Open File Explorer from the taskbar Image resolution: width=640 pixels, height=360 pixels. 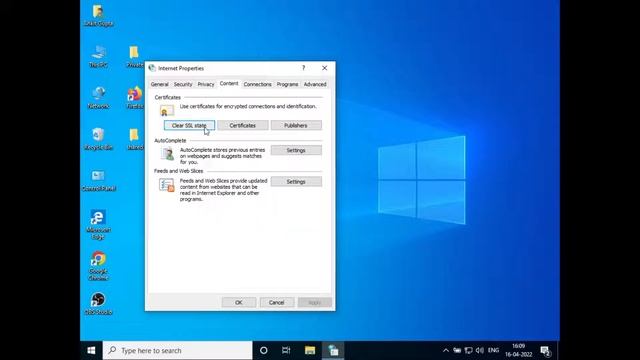point(310,350)
